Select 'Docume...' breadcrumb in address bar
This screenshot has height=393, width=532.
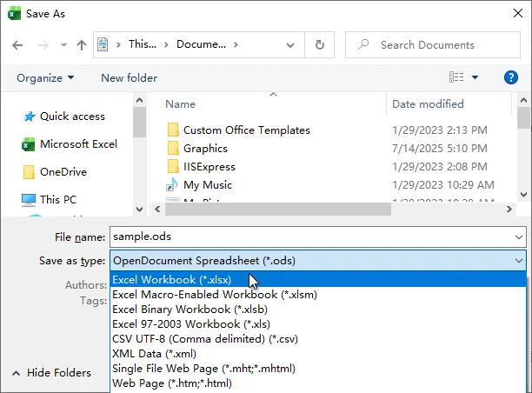coord(201,44)
